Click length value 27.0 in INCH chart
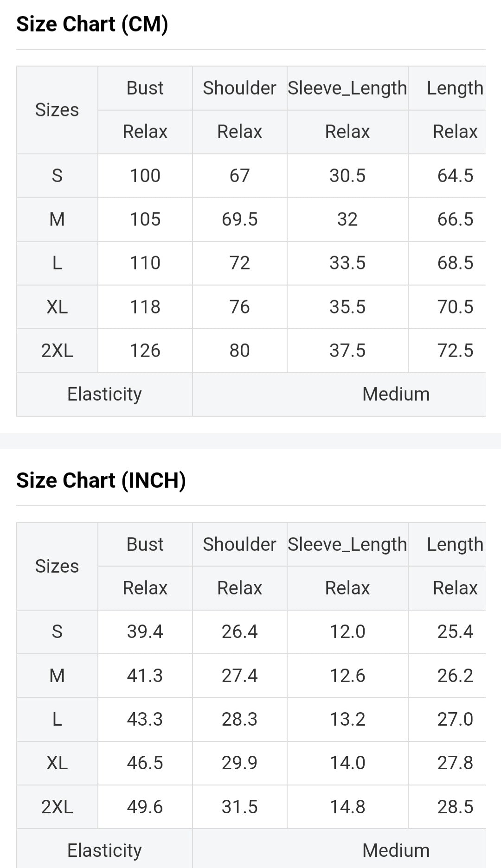The image size is (501, 868). [x=455, y=719]
